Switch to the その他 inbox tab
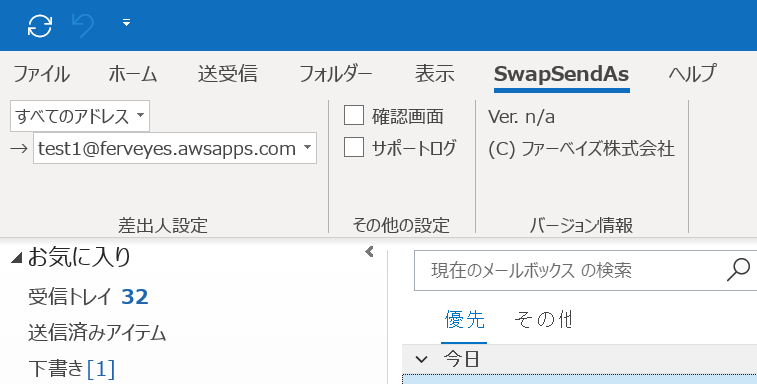The width and height of the screenshot is (757, 384). [x=544, y=320]
